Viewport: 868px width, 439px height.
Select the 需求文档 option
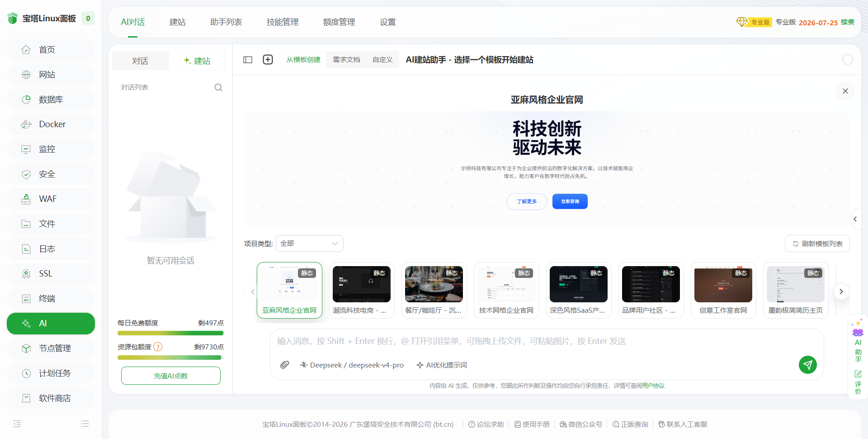click(346, 60)
